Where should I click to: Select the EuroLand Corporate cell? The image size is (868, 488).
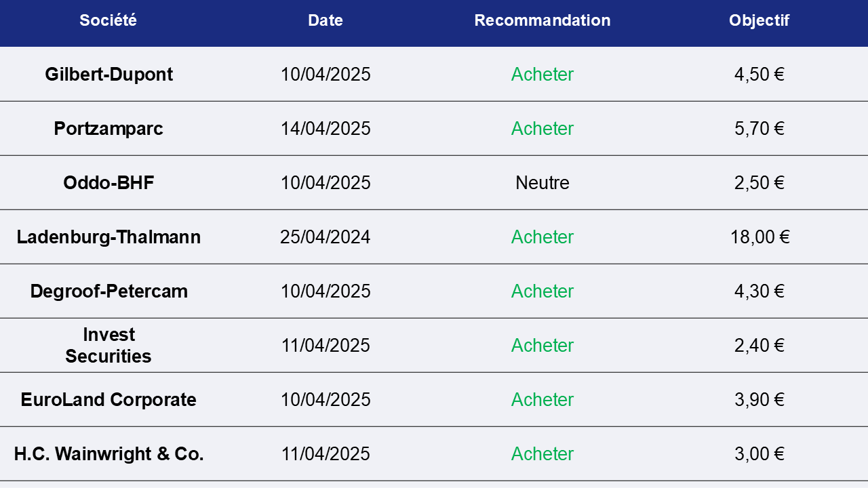[x=108, y=400]
